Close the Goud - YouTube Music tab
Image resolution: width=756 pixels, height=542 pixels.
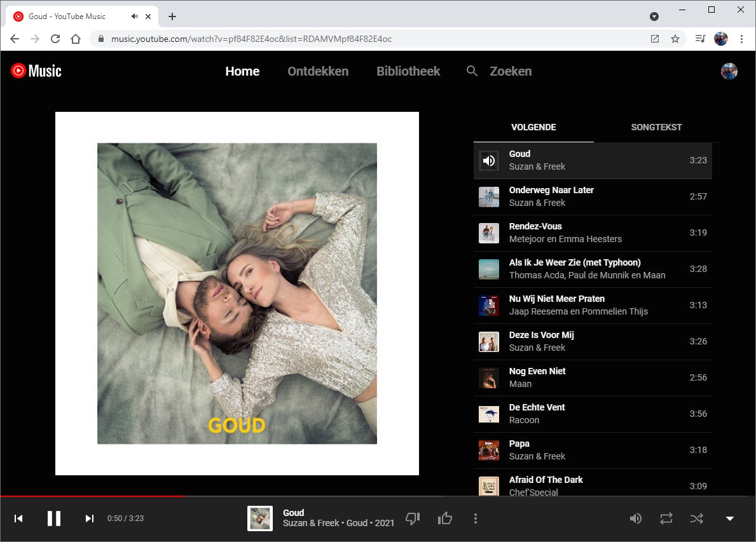click(x=148, y=17)
